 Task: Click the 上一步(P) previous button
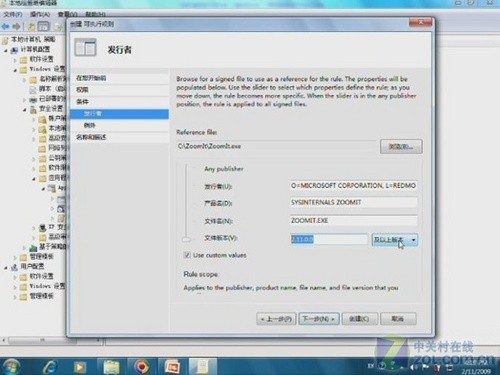pos(276,319)
